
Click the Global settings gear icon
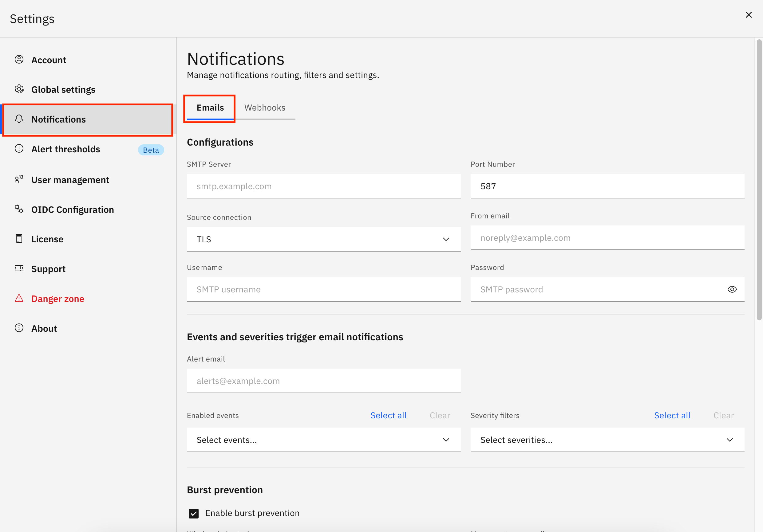(x=19, y=89)
